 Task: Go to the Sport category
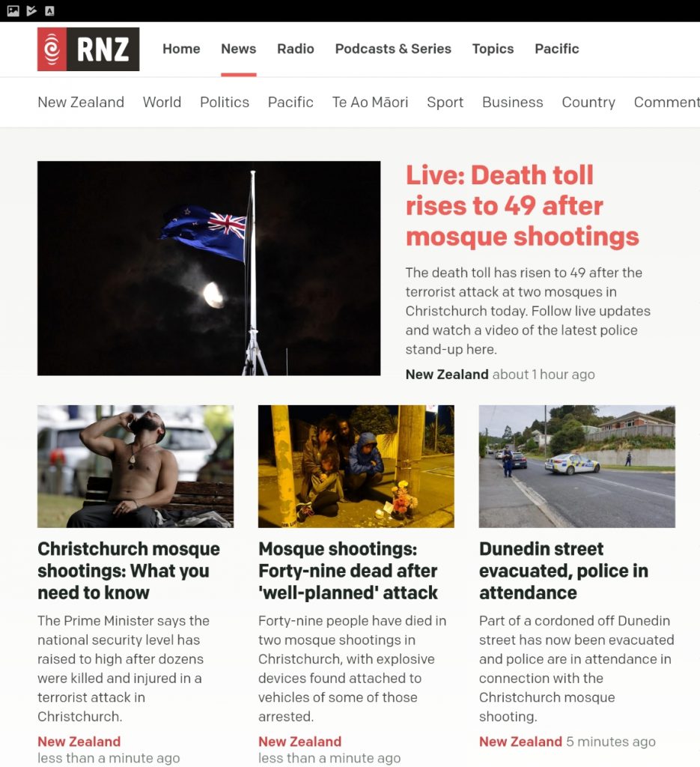[445, 102]
